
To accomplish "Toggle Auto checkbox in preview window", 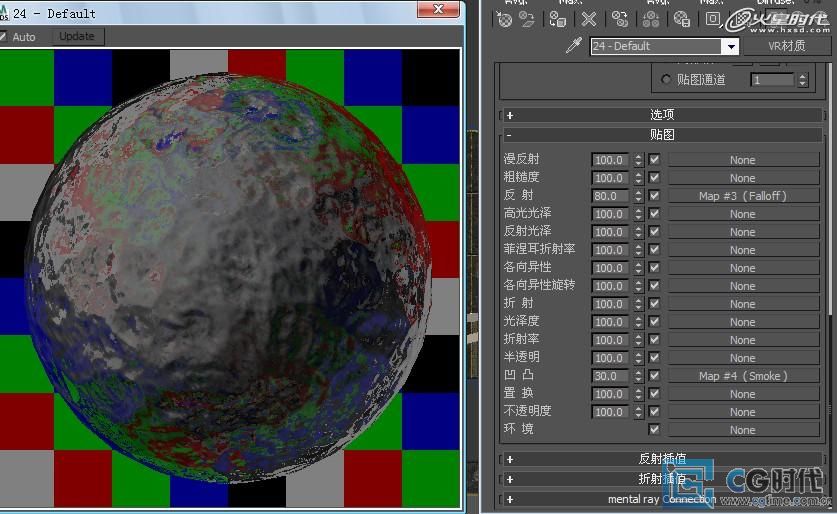I will (3, 37).
